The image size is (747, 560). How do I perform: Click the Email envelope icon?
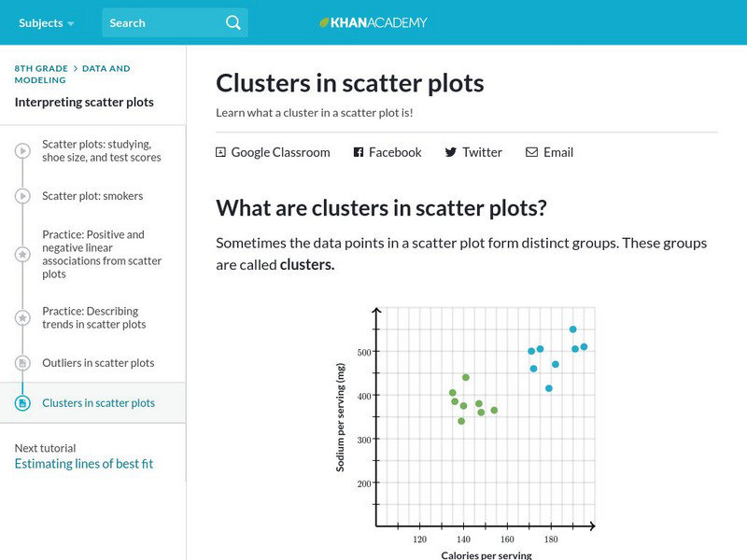click(x=532, y=152)
